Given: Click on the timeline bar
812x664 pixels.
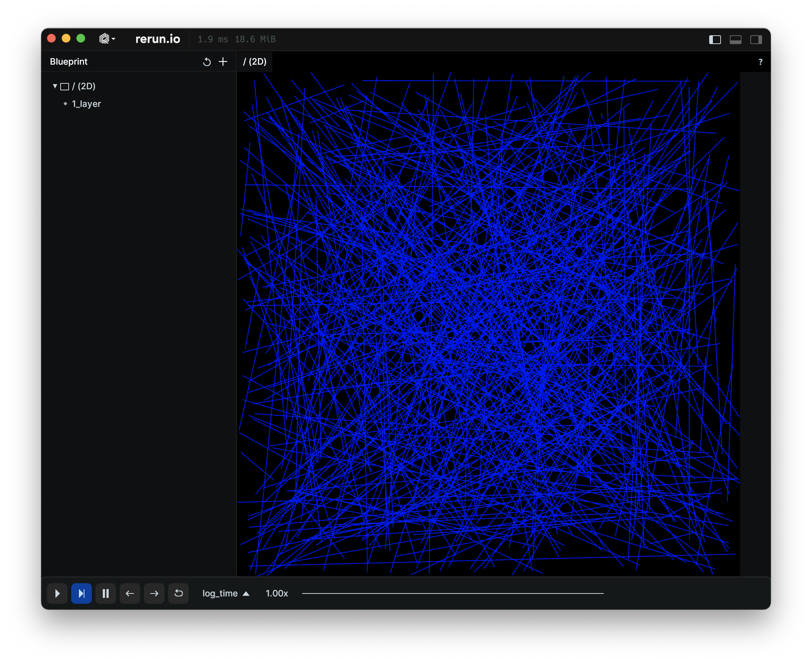Looking at the screenshot, I should (453, 593).
